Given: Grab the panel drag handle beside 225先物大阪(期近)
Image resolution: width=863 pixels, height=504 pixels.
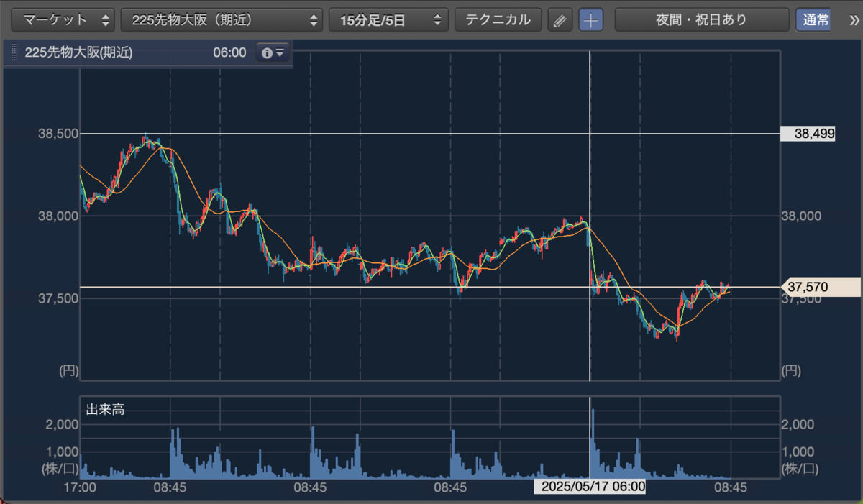Looking at the screenshot, I should 13,52.
